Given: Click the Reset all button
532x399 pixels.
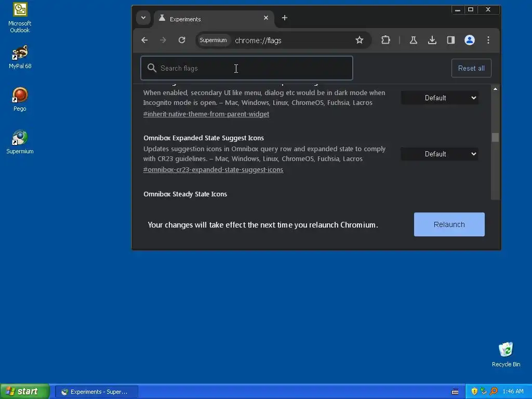Looking at the screenshot, I should [x=471, y=68].
